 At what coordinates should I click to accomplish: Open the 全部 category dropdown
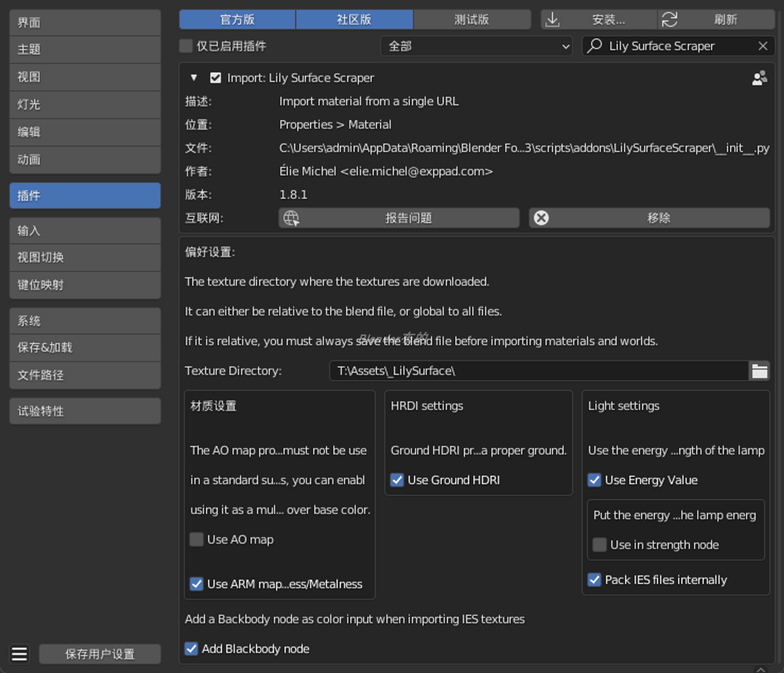tap(476, 46)
